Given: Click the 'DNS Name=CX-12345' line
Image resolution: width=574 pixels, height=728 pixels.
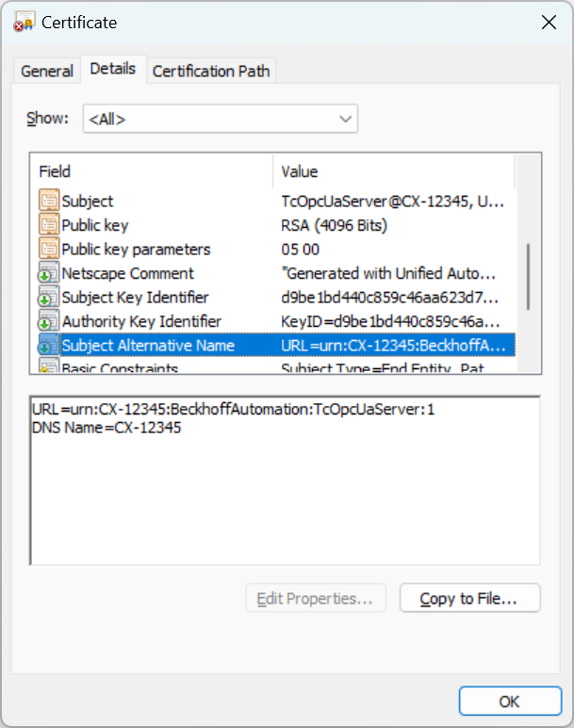Looking at the screenshot, I should pyautogui.click(x=107, y=428).
